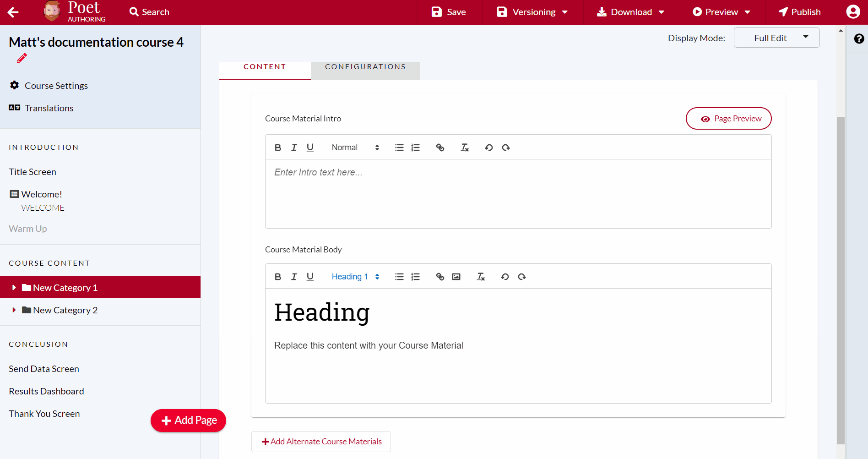Underline text using the Course Material Body toolbar
868x459 pixels.
(310, 276)
